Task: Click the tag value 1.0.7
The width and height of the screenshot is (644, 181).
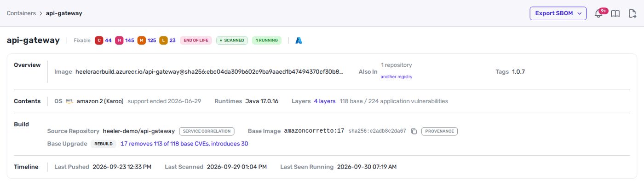Action: pos(518,72)
